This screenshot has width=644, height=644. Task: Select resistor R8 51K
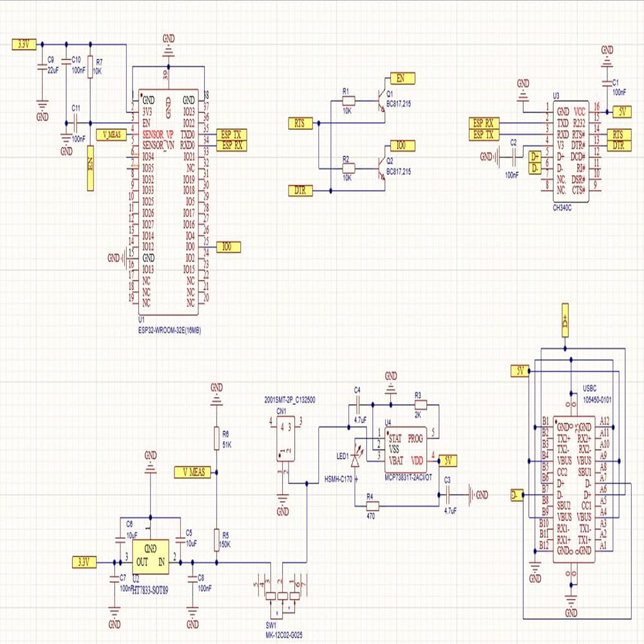pos(217,438)
